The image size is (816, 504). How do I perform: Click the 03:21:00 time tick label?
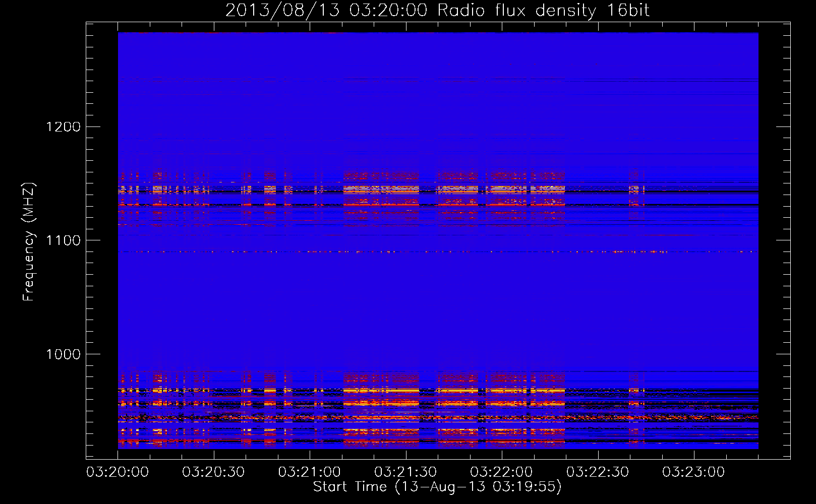pyautogui.click(x=310, y=472)
